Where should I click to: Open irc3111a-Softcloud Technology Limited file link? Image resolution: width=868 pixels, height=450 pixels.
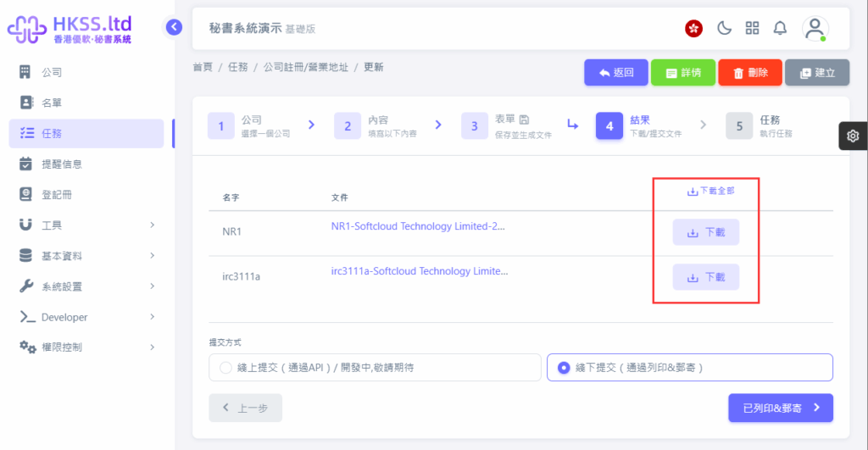(420, 270)
